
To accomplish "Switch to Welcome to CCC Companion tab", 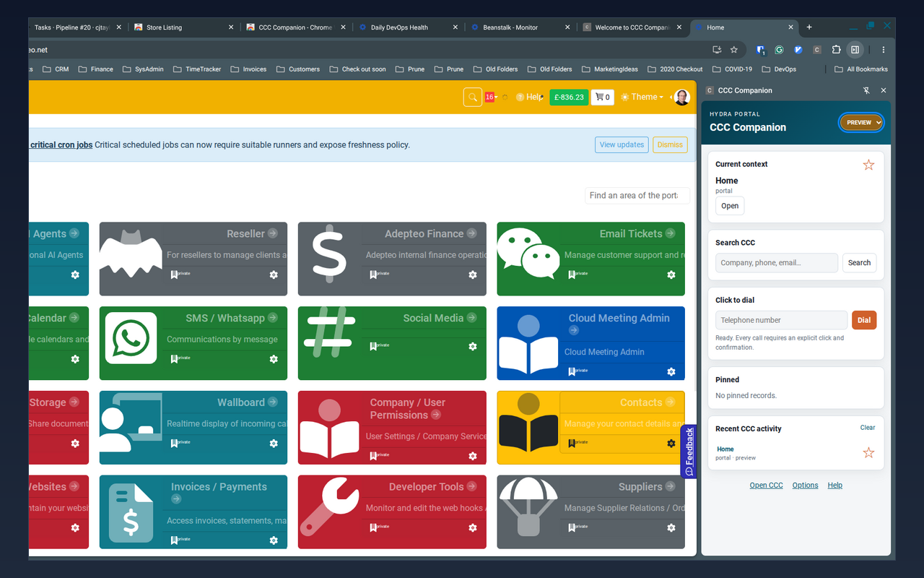I will (x=633, y=27).
